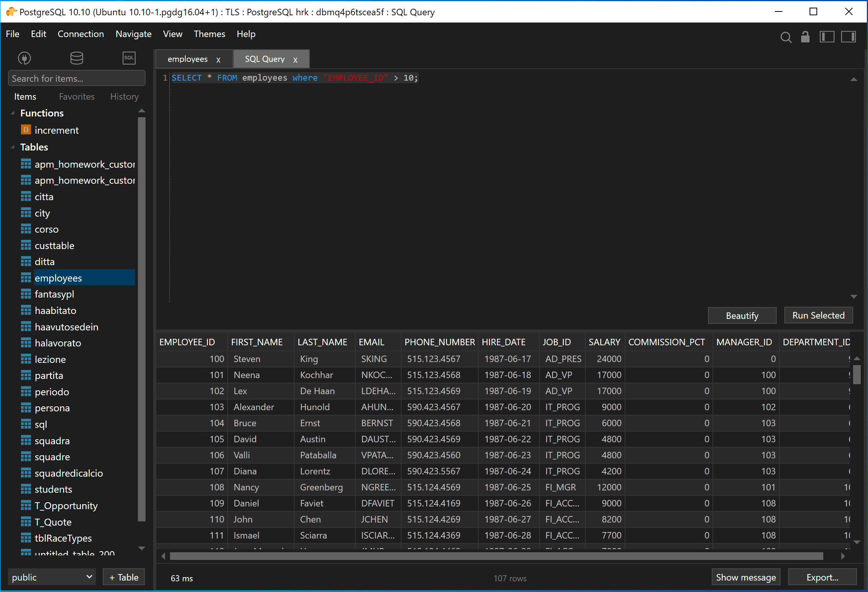Click the Beautify button

(x=742, y=315)
